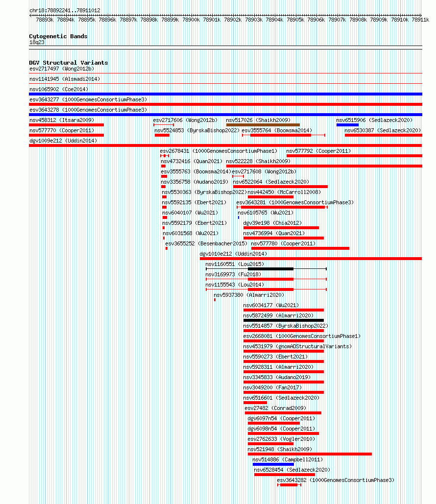The height and width of the screenshot is (504, 436).
Task: Open nsv4531979 (gnomADStructuralVariants) label
Action: point(297,346)
